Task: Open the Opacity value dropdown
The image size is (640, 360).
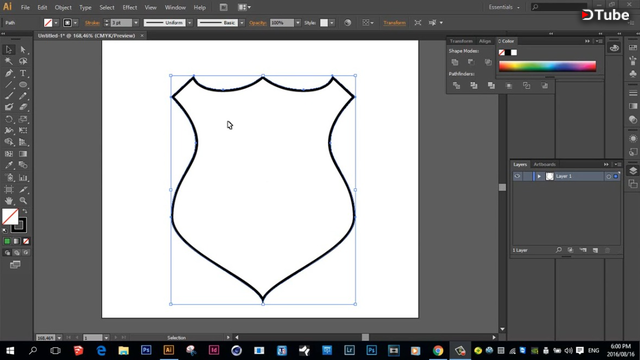Action: coord(298,23)
